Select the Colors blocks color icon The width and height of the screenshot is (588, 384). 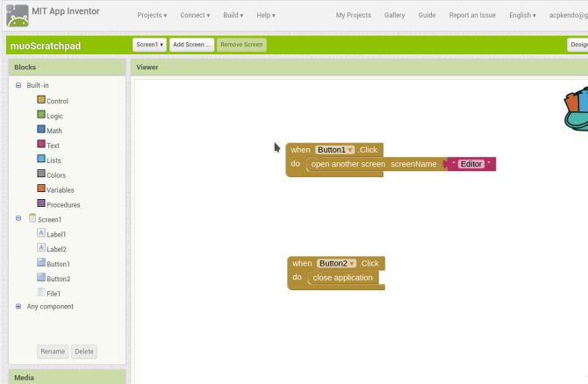(x=41, y=174)
